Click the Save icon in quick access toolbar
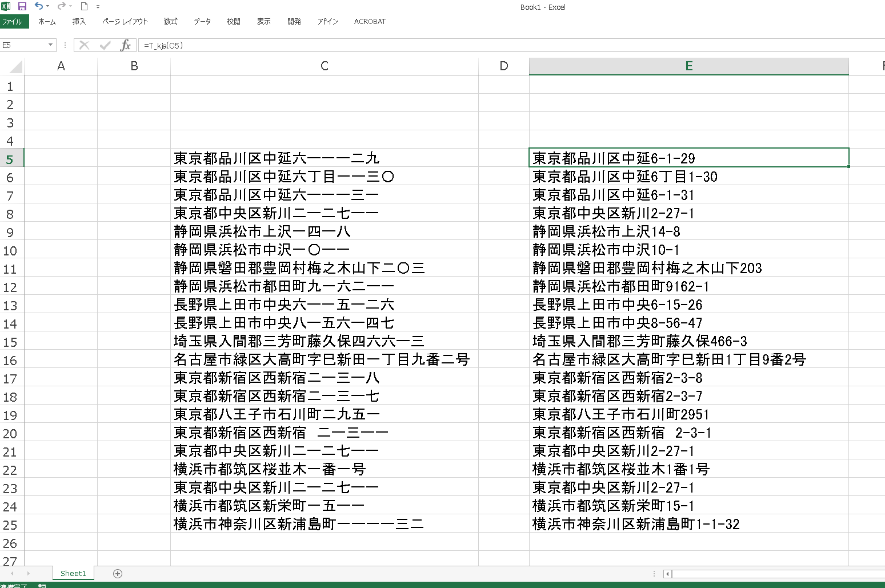885x588 pixels. [x=22, y=6]
